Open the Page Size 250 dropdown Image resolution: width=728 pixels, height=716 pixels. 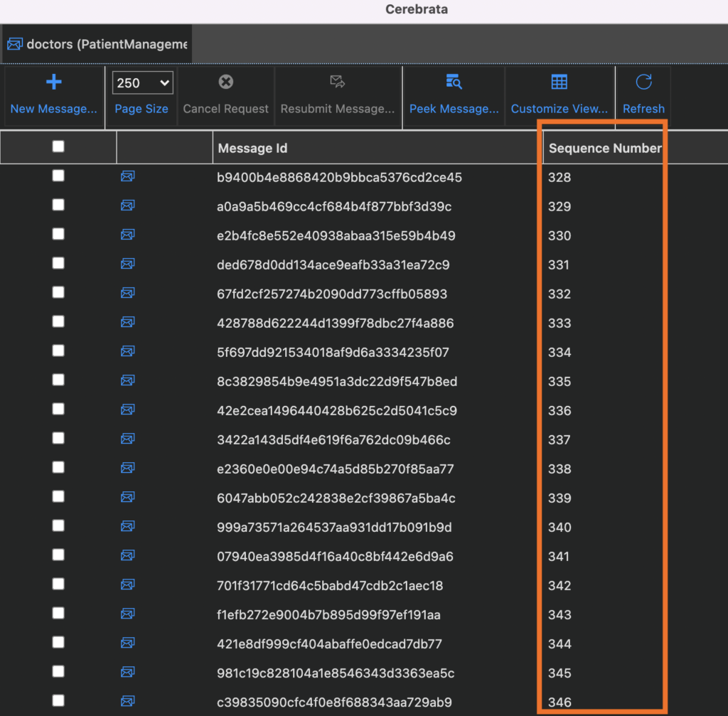click(142, 83)
